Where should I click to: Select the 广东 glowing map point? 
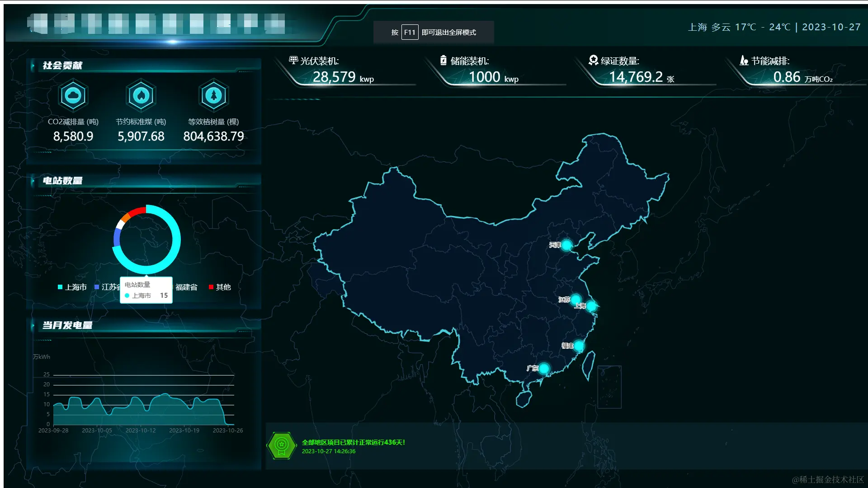(x=544, y=369)
